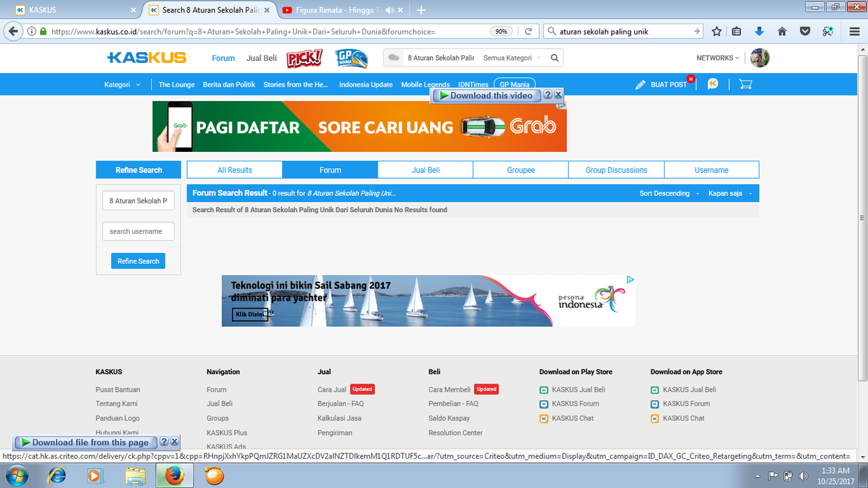Viewport: 868px width, 488px height.
Task: Launch Internet Explorer from taskbar
Action: click(x=58, y=476)
